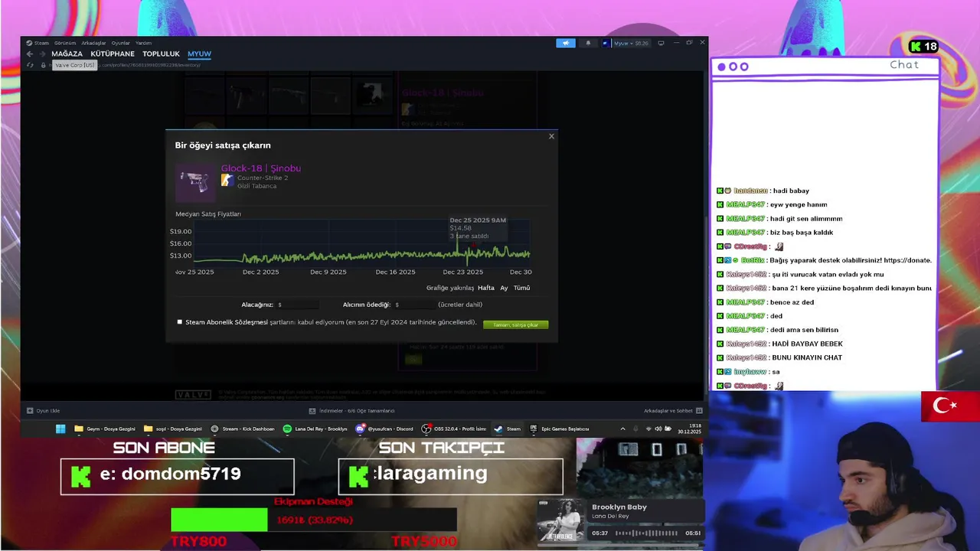Open the Arkadaşlar menu
Image resolution: width=980 pixels, height=551 pixels.
click(x=93, y=43)
